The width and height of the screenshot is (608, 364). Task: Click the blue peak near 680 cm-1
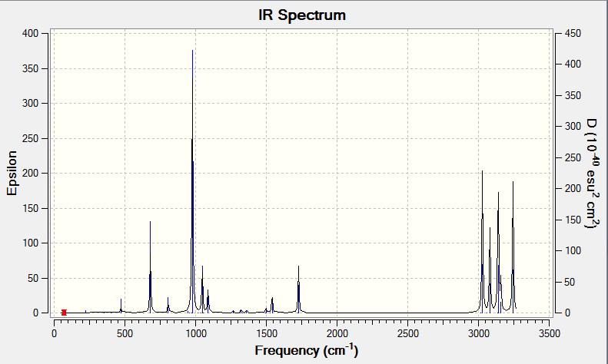point(150,266)
